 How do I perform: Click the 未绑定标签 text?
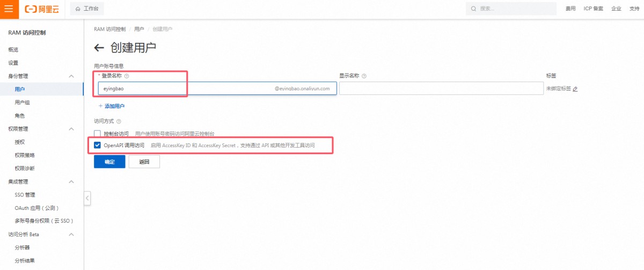pyautogui.click(x=558, y=89)
